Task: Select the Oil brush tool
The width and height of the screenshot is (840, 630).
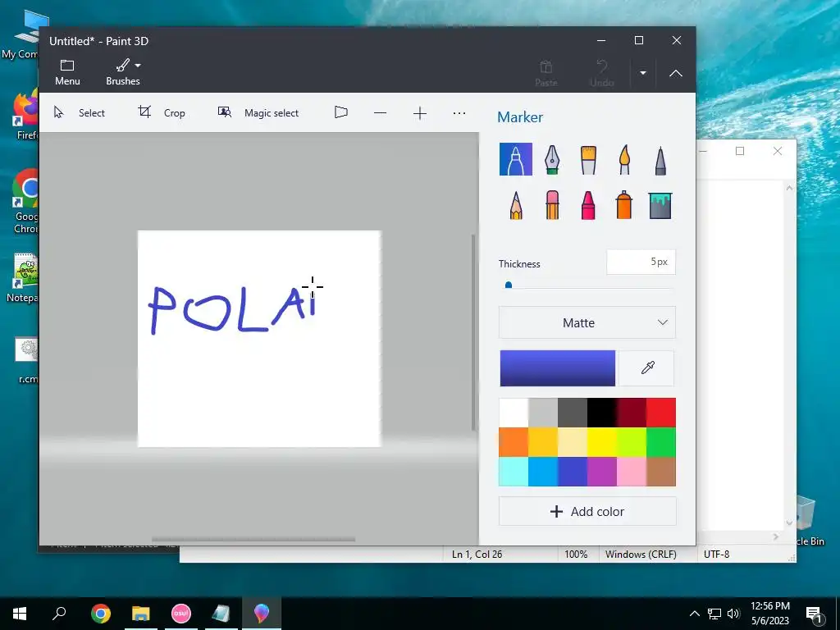Action: [587, 159]
